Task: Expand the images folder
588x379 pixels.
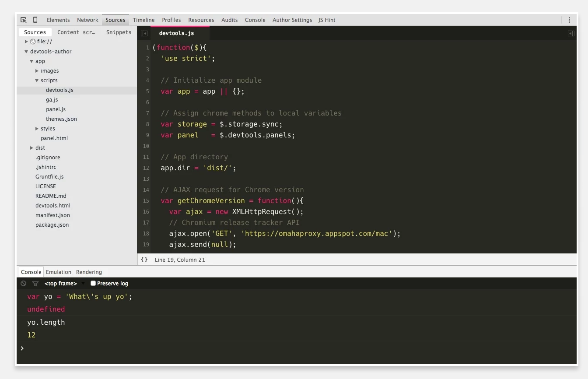Action: tap(37, 71)
